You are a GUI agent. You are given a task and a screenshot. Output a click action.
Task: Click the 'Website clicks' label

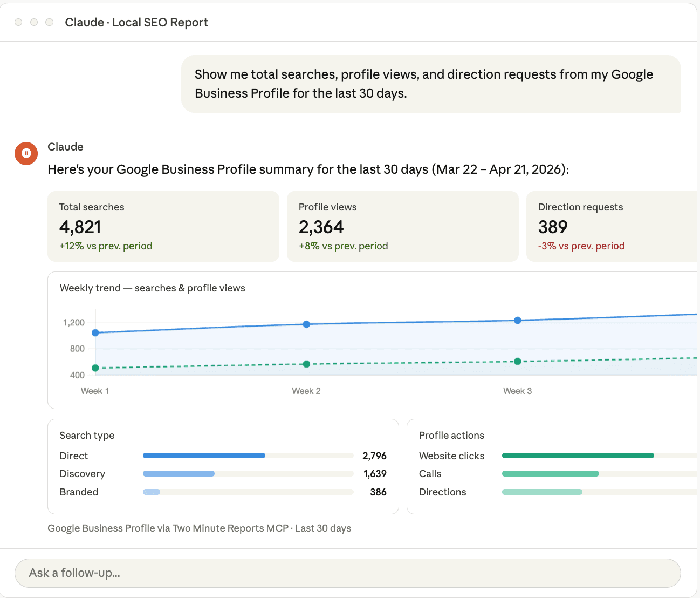[x=451, y=456]
